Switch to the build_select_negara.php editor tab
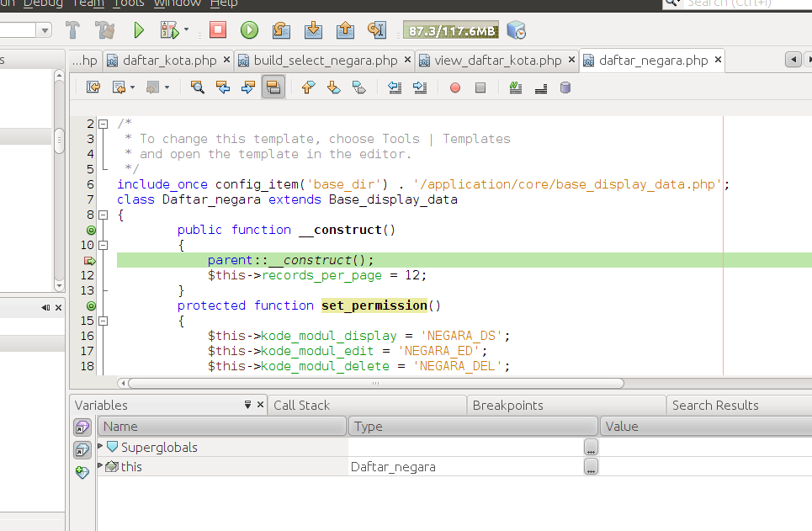Screen dimensions: 812x531 [324, 60]
